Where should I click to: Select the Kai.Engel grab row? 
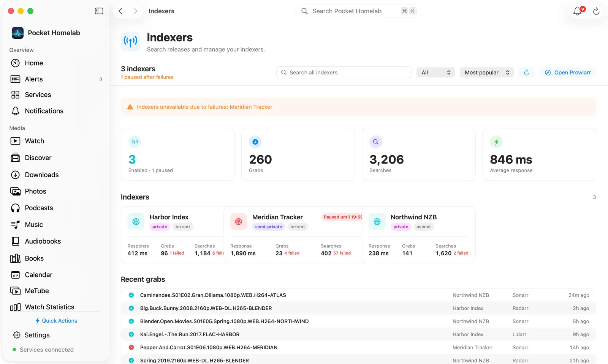coord(358,334)
